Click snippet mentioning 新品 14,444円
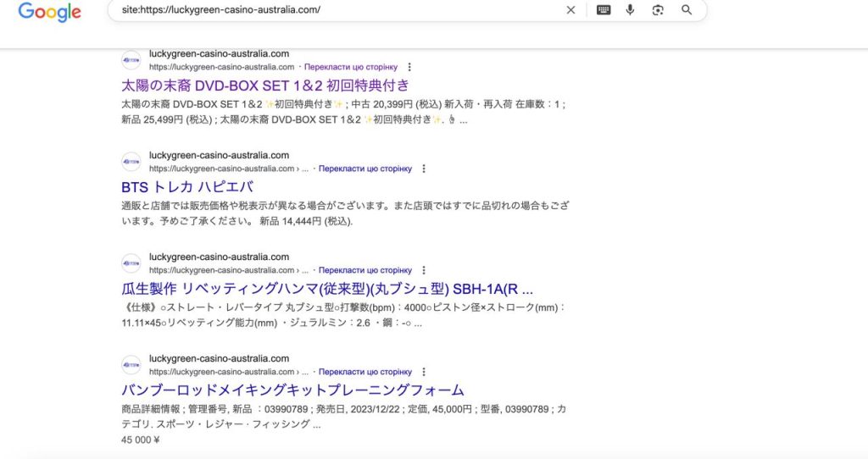The width and height of the screenshot is (868, 459). [x=345, y=213]
